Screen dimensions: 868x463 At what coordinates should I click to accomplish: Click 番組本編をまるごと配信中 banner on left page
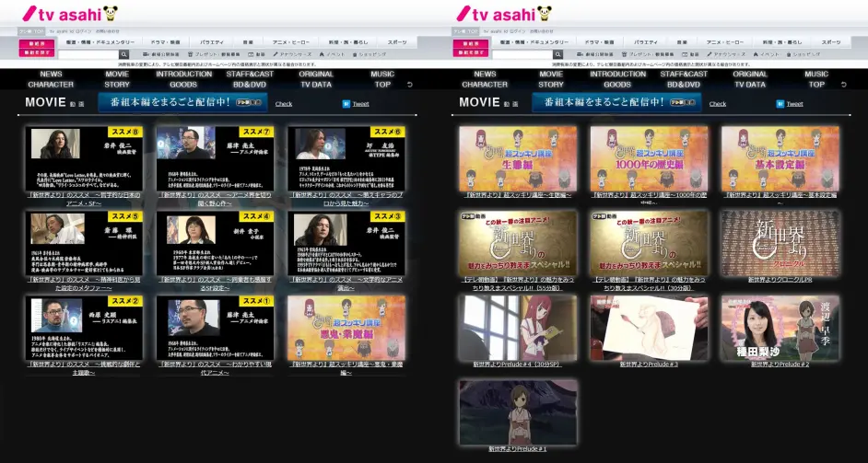coord(182,102)
